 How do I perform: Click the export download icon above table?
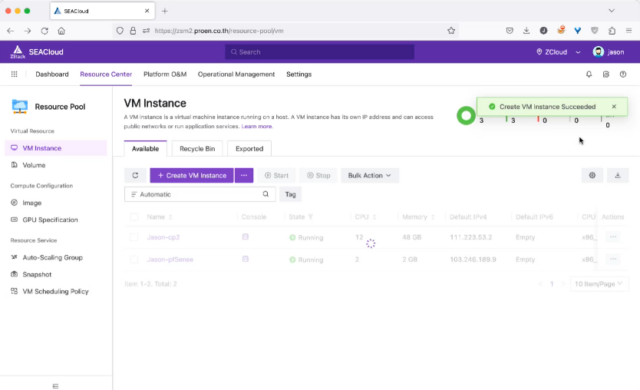[618, 175]
